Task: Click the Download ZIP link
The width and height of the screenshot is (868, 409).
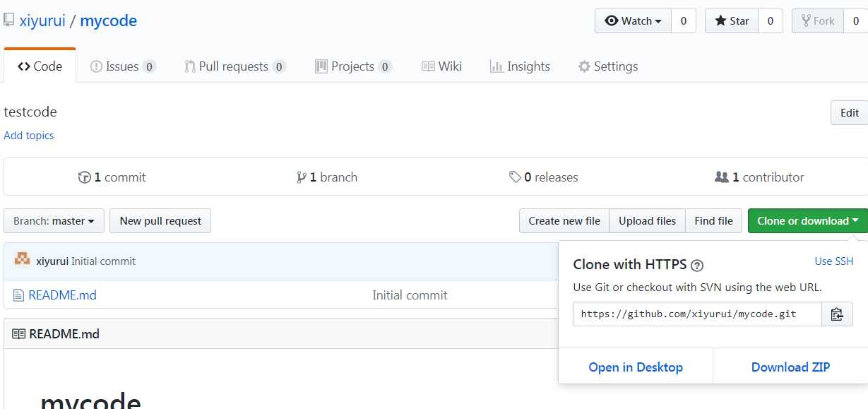Action: pyautogui.click(x=791, y=367)
